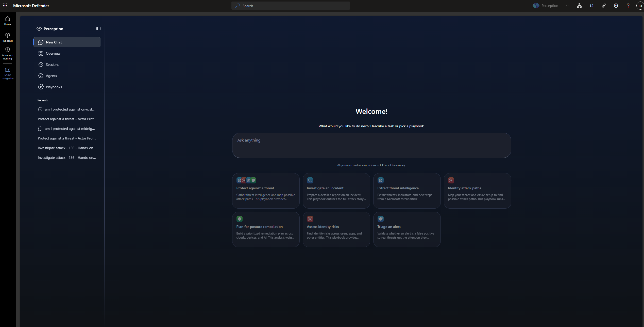Open the community people icon
Viewport: 644px width, 327px height.
(604, 6)
